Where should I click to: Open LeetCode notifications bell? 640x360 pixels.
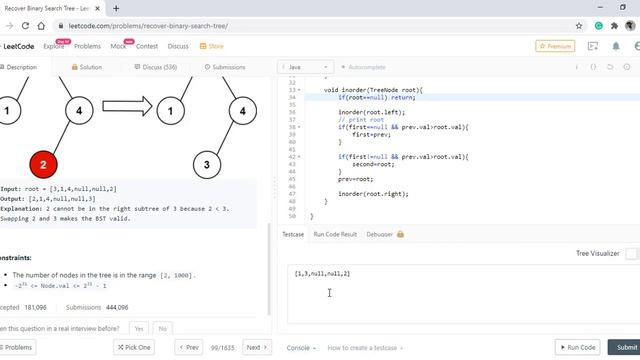(616, 46)
